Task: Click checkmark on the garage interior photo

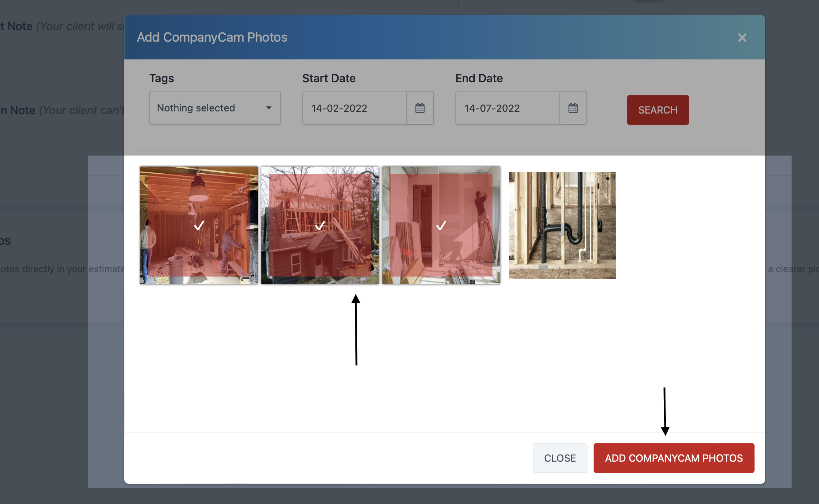Action: point(199,225)
